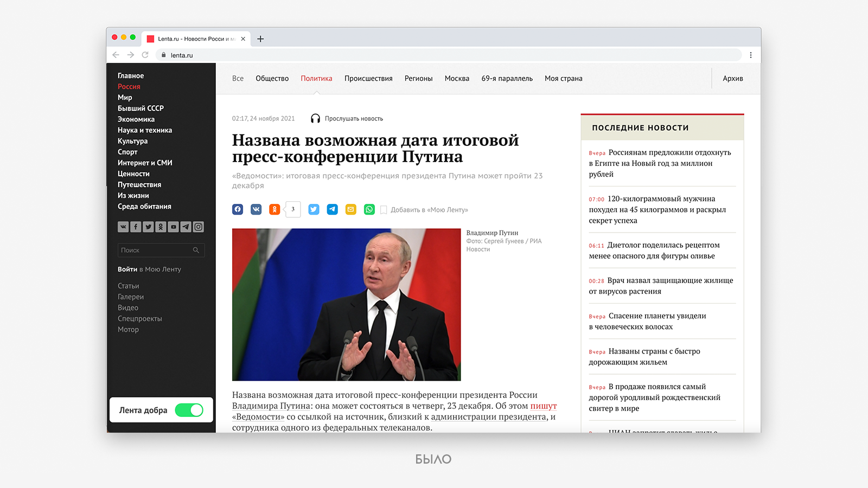The height and width of the screenshot is (488, 868).
Task: Select «Моя страна» category tab
Action: [x=564, y=79]
